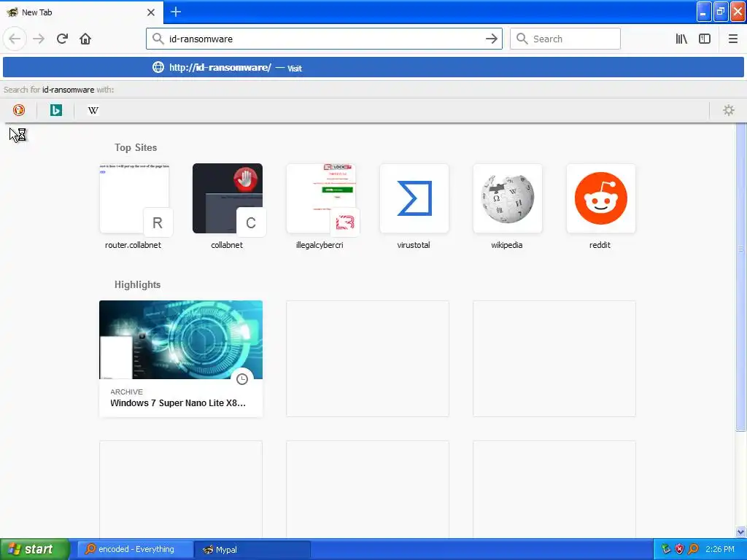Visit http://id-ransomware/ suggestion
The height and width of the screenshot is (560, 747).
click(x=373, y=67)
